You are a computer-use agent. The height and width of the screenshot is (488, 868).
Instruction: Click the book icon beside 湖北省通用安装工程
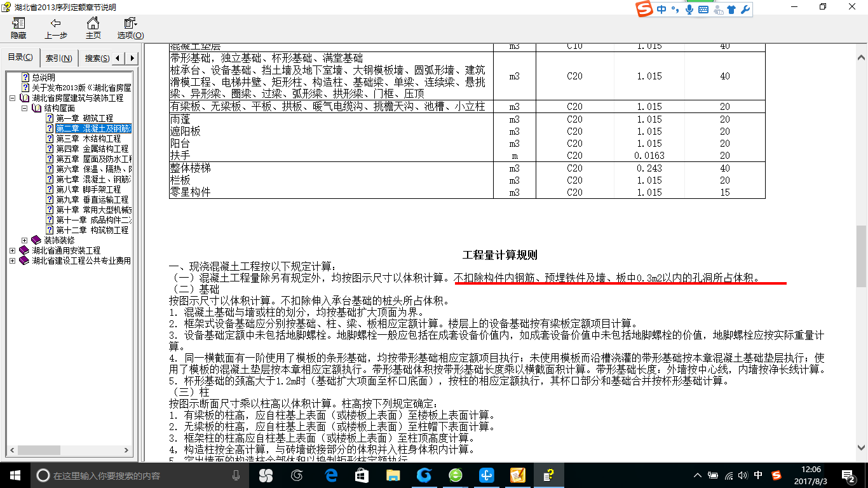pyautogui.click(x=25, y=250)
